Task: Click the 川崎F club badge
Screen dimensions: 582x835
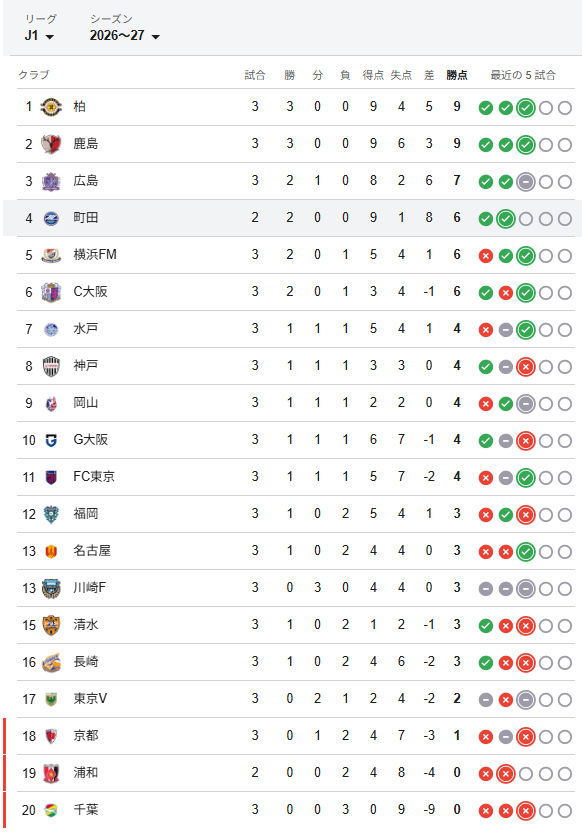Action: (x=51, y=588)
